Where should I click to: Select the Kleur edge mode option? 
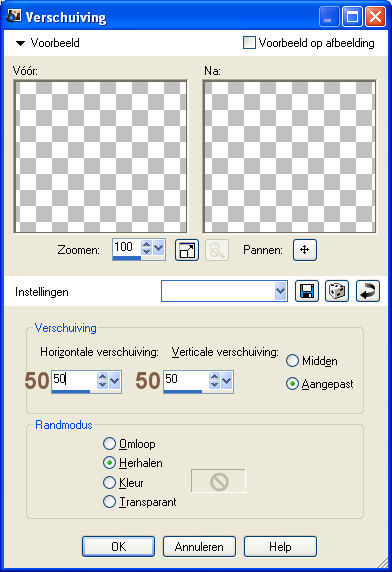[109, 482]
